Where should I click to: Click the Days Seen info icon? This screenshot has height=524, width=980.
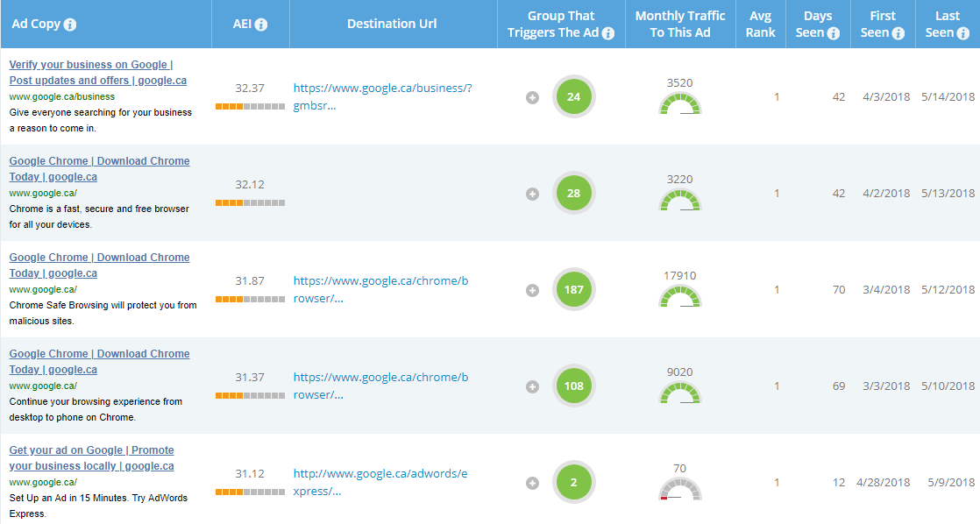tap(834, 33)
